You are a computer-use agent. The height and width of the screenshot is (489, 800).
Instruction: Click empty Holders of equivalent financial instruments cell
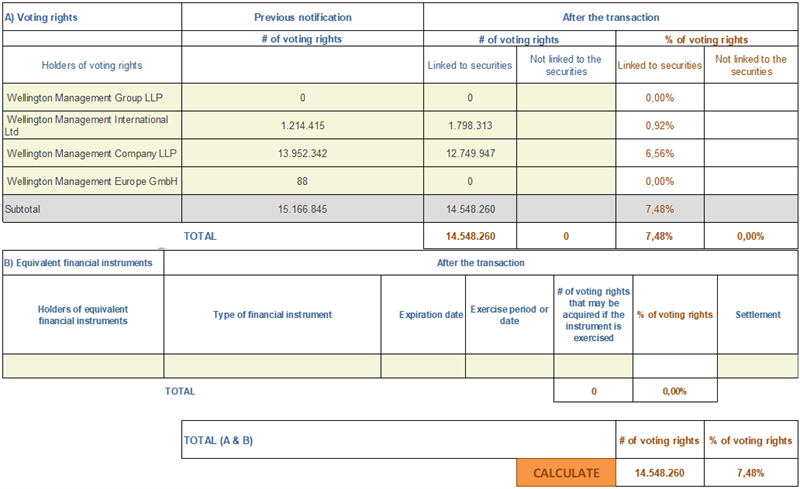pos(83,366)
